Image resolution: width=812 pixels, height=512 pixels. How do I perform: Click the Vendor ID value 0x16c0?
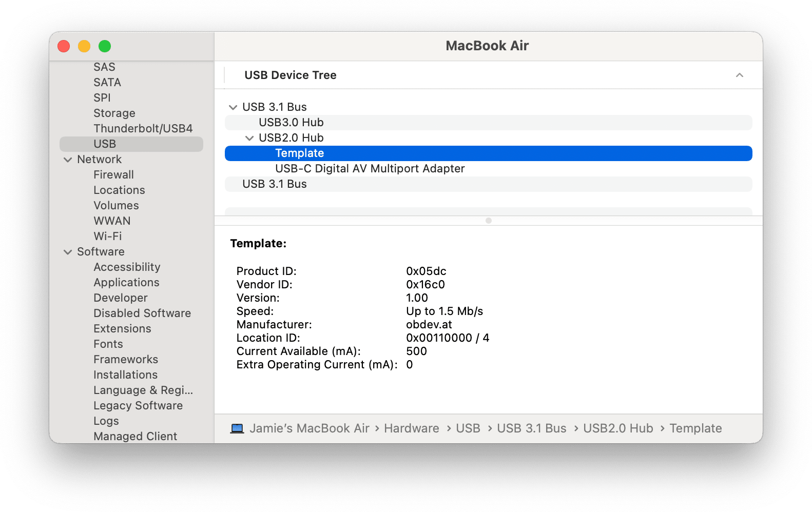(x=426, y=285)
